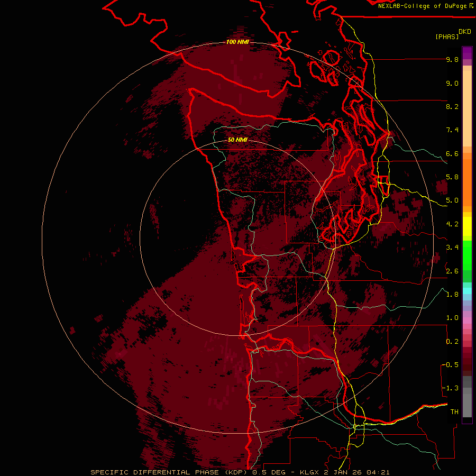This screenshot has width=476, height=476.
Task: Click the 3.4 scale value
Action: point(452,248)
